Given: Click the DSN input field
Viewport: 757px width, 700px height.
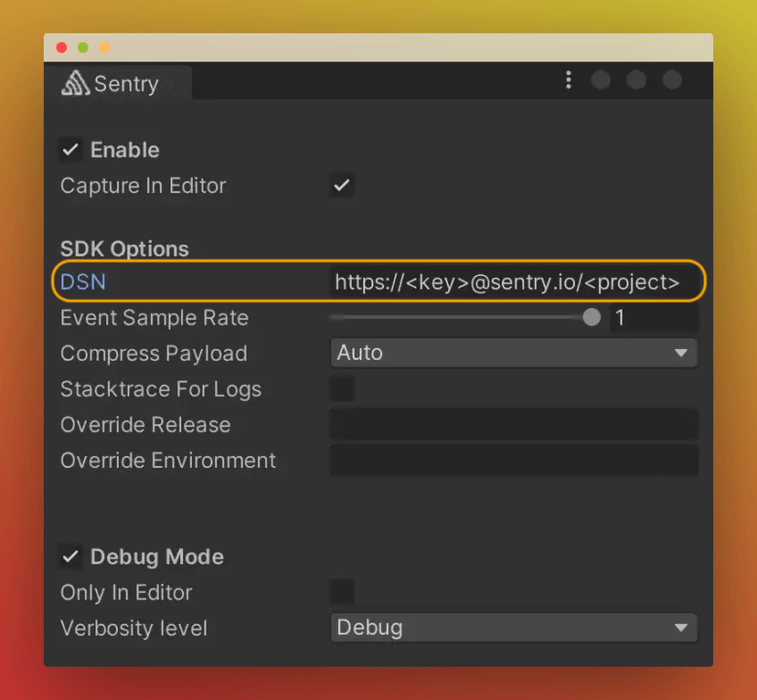Looking at the screenshot, I should (512, 281).
